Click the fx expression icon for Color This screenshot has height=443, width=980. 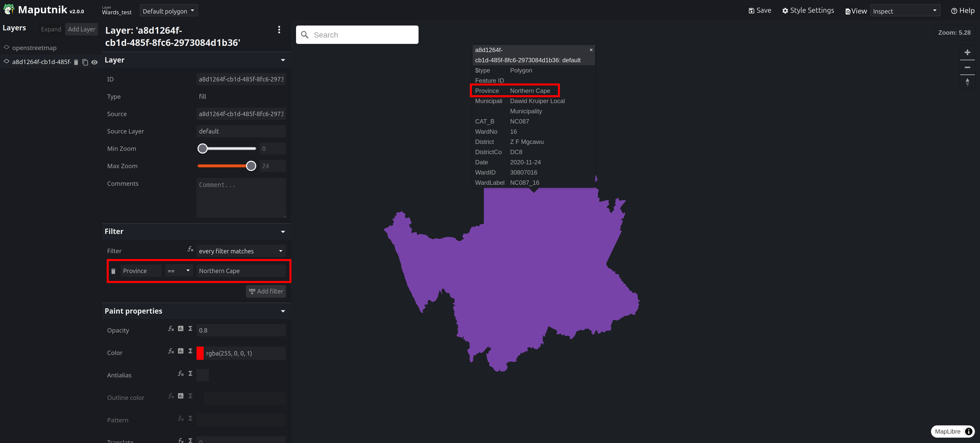pos(171,352)
